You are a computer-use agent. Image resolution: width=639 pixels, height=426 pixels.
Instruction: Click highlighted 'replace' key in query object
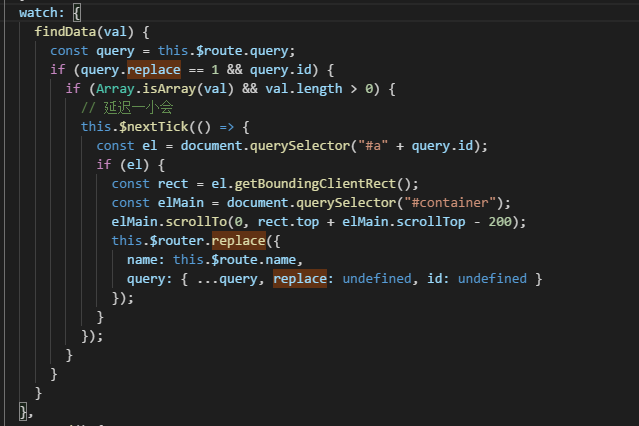(300, 279)
